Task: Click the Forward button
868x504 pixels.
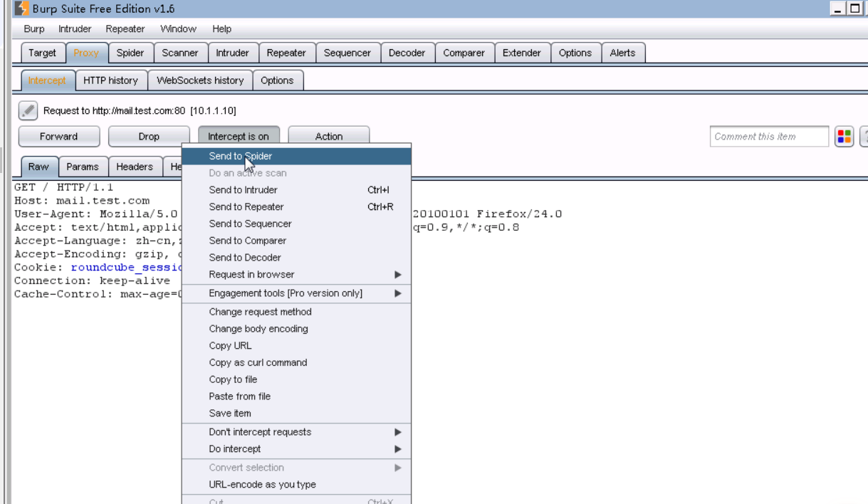Action: pyautogui.click(x=59, y=137)
